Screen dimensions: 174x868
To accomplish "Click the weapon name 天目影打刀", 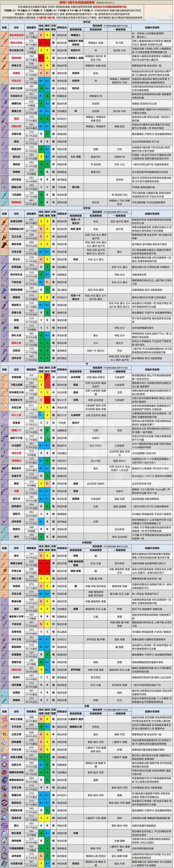I will tap(17, 96).
